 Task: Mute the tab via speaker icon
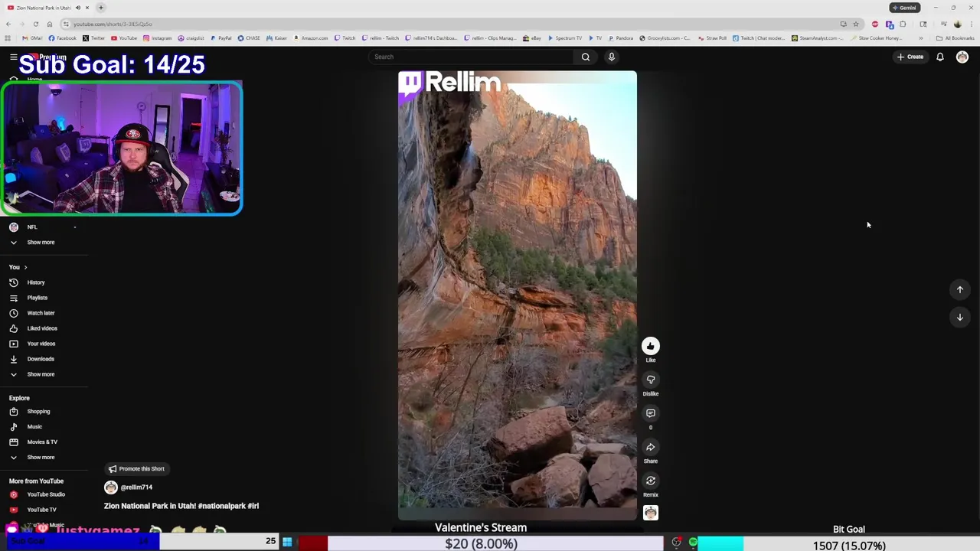(x=77, y=8)
